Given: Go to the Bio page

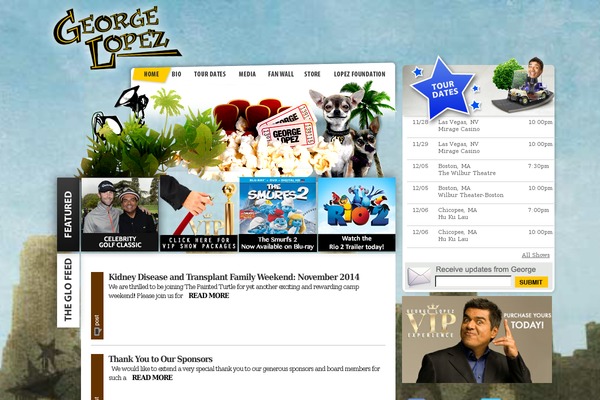Looking at the screenshot, I should click(176, 74).
